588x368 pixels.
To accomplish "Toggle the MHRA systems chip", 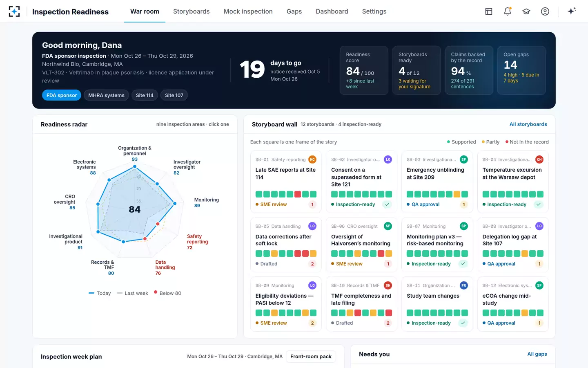I will coord(106,95).
